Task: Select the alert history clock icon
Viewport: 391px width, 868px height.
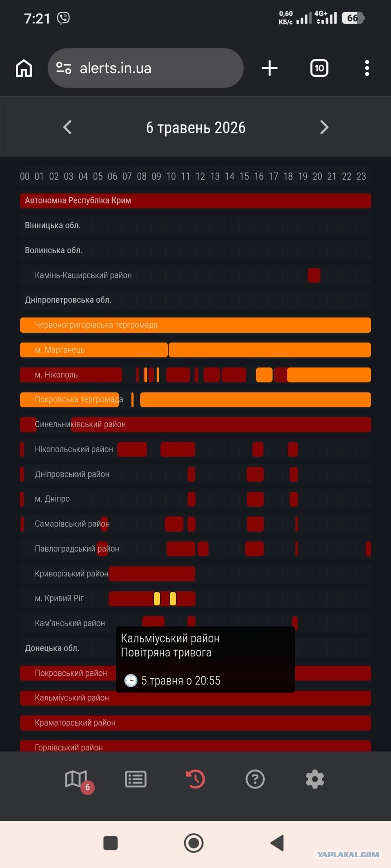Action: pyautogui.click(x=195, y=779)
